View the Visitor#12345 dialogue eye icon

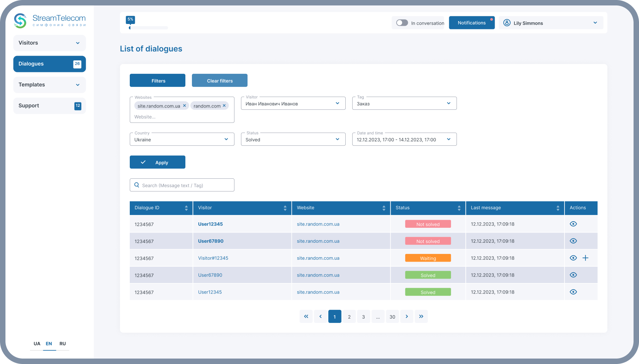[573, 258]
